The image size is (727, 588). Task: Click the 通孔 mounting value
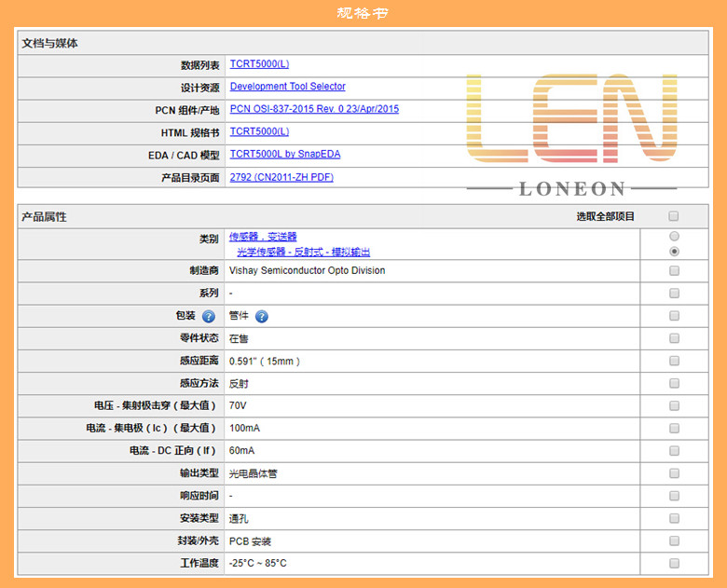pyautogui.click(x=239, y=519)
